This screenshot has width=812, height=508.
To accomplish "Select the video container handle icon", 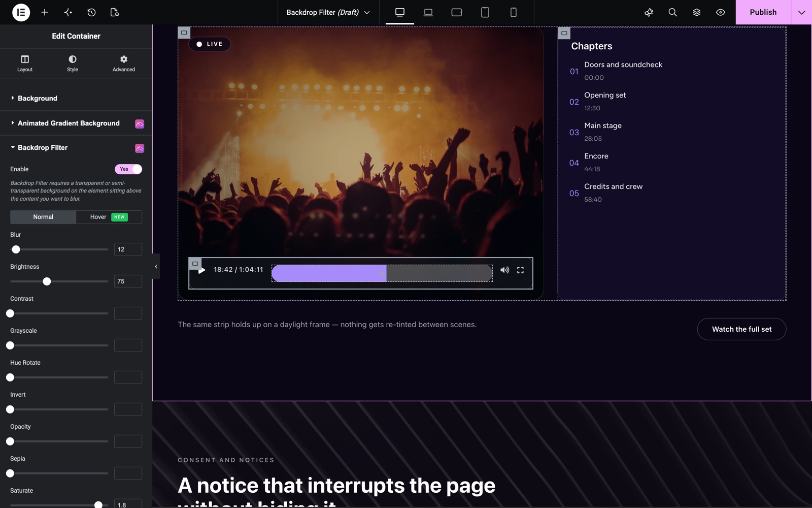I will (x=184, y=33).
